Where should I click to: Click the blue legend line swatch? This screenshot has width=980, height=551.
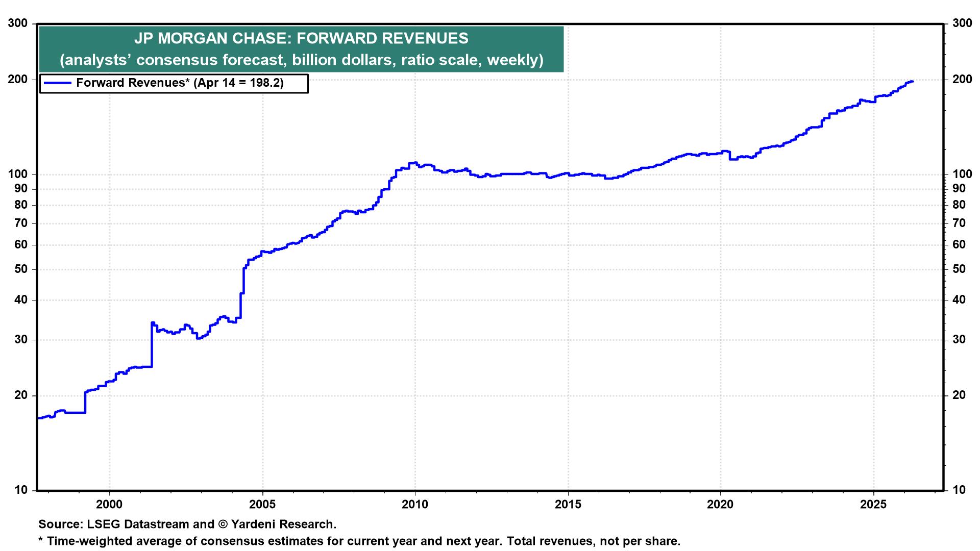click(57, 83)
